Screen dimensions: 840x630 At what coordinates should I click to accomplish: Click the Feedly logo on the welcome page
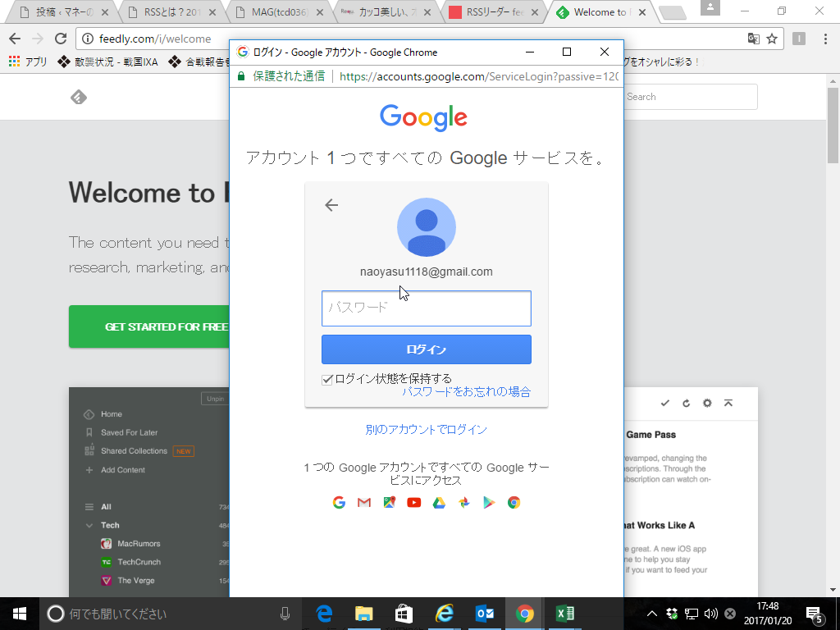[x=79, y=97]
